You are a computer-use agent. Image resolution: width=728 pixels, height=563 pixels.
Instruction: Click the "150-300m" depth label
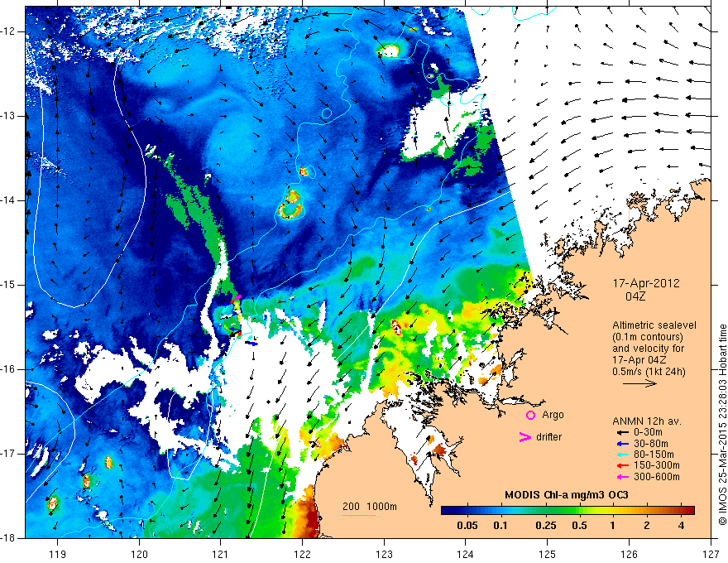pyautogui.click(x=657, y=465)
